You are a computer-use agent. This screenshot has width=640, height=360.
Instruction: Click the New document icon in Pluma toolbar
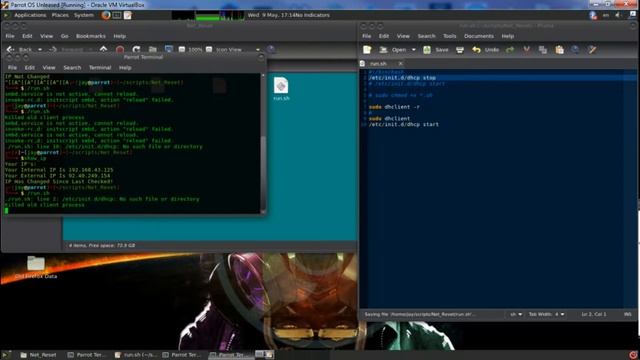tap(367, 50)
